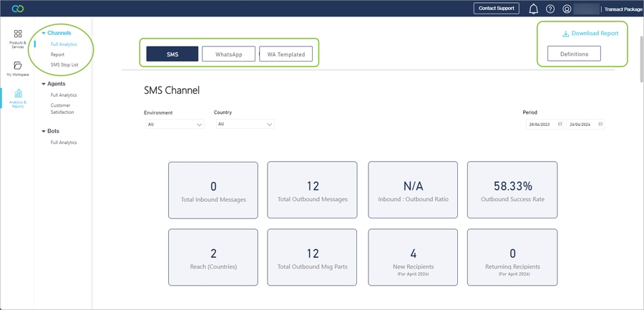
Task: Select Analytics & Reports sidebar icon
Action: pyautogui.click(x=18, y=98)
